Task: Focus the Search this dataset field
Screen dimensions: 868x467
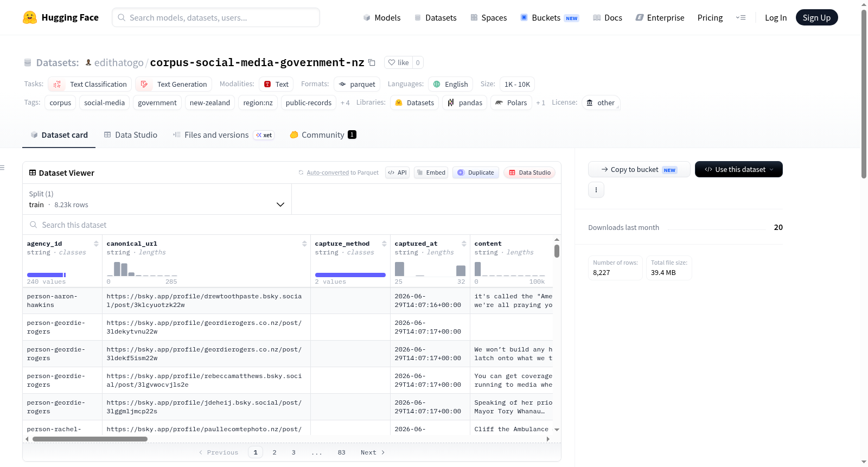Action: tap(292, 225)
